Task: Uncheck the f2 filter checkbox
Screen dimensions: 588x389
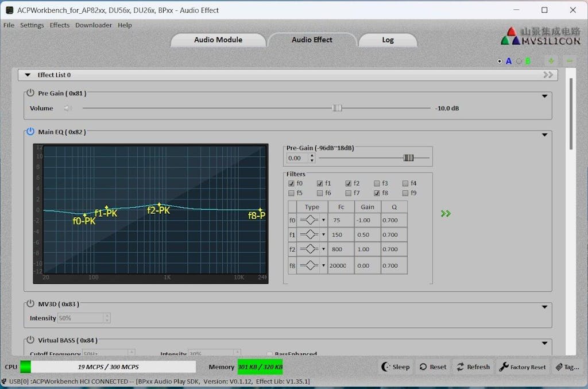Action: 348,183
